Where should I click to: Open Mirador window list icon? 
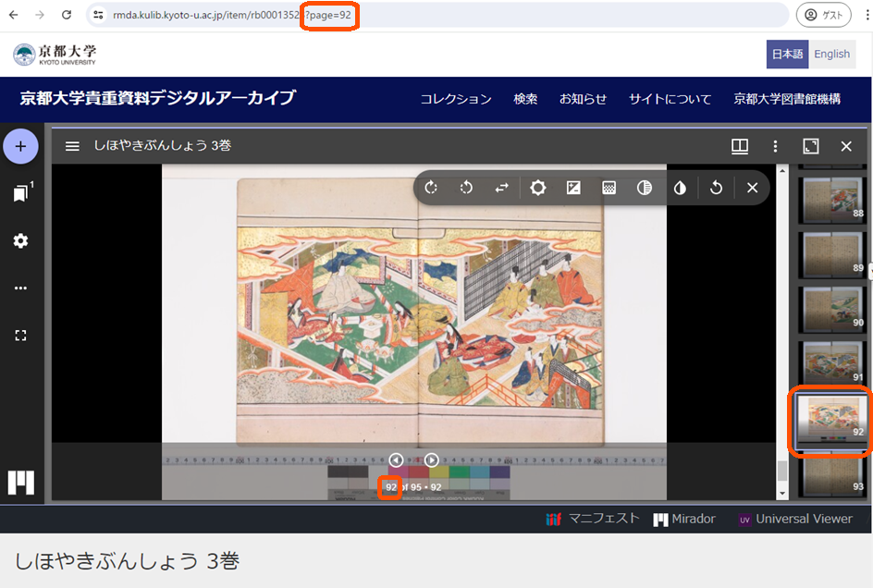click(21, 193)
